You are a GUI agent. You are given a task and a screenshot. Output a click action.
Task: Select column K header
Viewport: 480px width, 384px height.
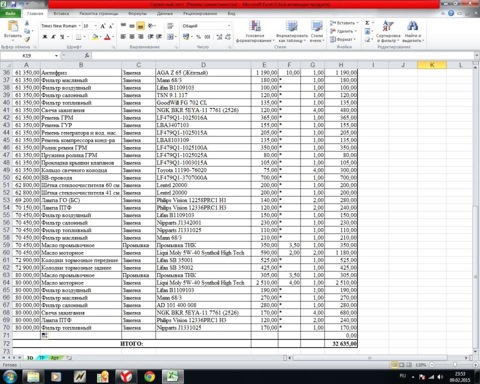pos(432,65)
